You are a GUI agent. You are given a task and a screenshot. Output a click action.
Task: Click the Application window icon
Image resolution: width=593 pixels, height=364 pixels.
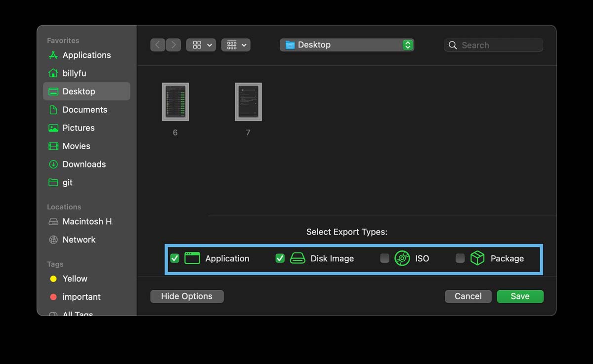point(192,258)
